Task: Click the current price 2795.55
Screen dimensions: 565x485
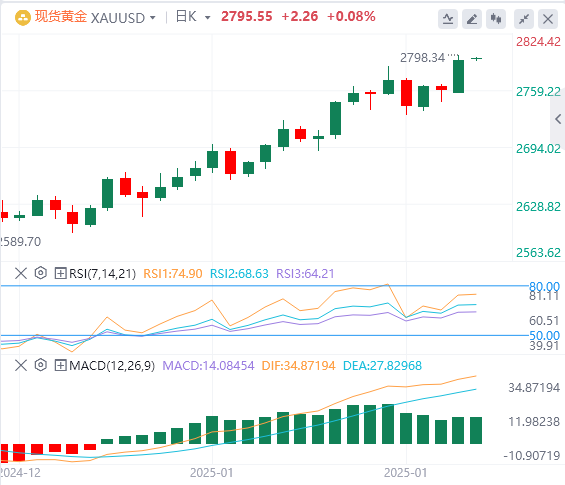Action: pos(246,17)
